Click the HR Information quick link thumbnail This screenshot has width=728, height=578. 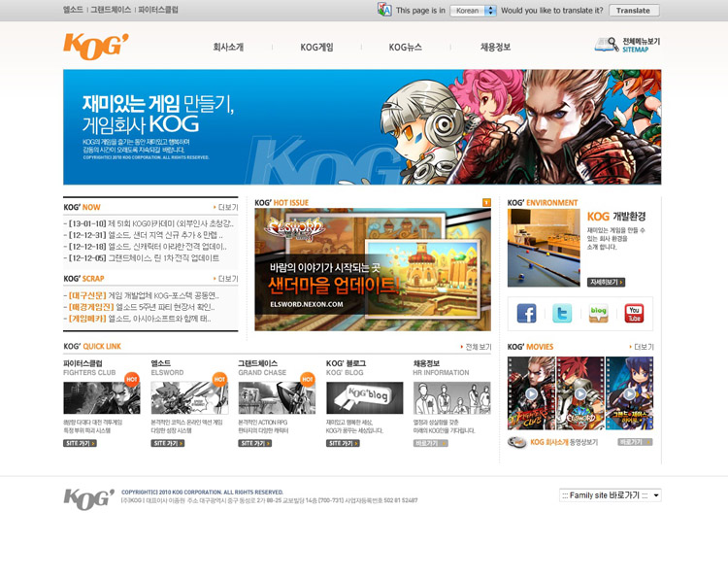pos(451,397)
